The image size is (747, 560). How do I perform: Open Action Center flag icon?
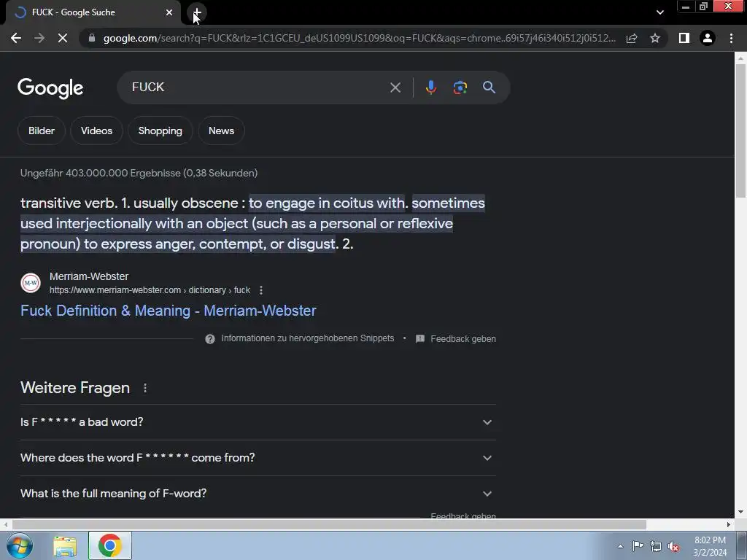638,546
